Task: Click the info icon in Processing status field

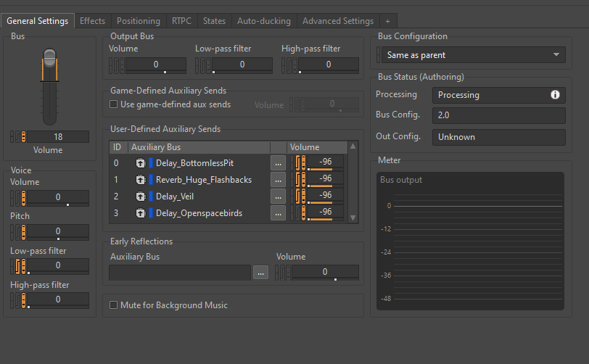Action: coord(555,95)
